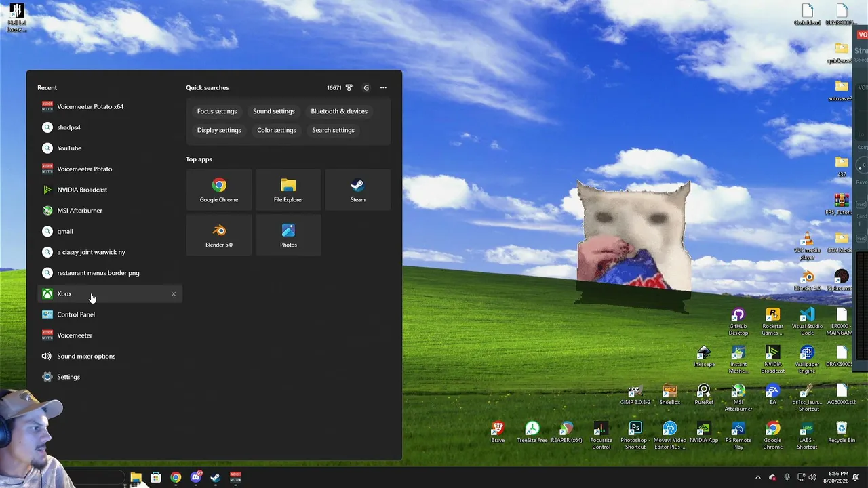
Task: Open Search settings quick search
Action: (333, 130)
